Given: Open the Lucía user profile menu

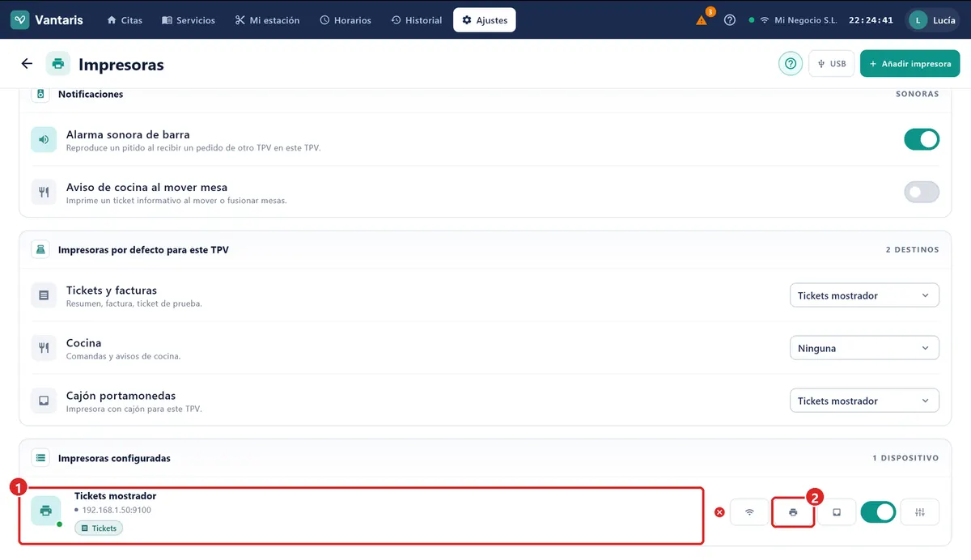Looking at the screenshot, I should (x=933, y=20).
